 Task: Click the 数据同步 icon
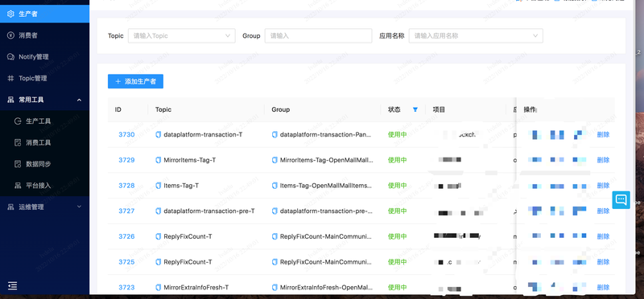tap(18, 164)
